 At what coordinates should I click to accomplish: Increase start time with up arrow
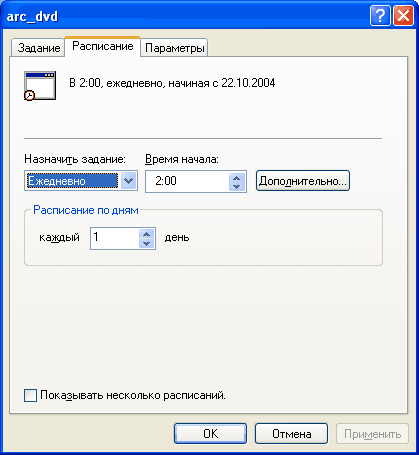[237, 177]
